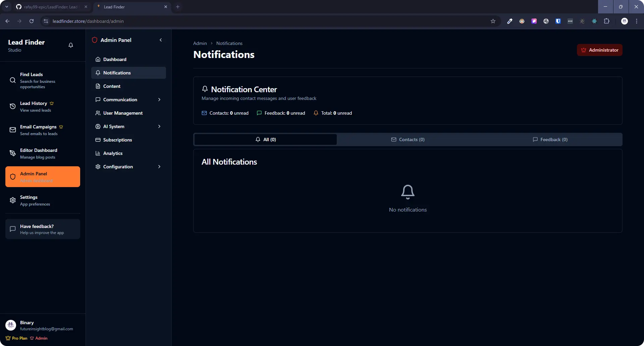Close the Lead Finder browser tab
Viewport: 644px width, 346px height.
[x=166, y=7]
